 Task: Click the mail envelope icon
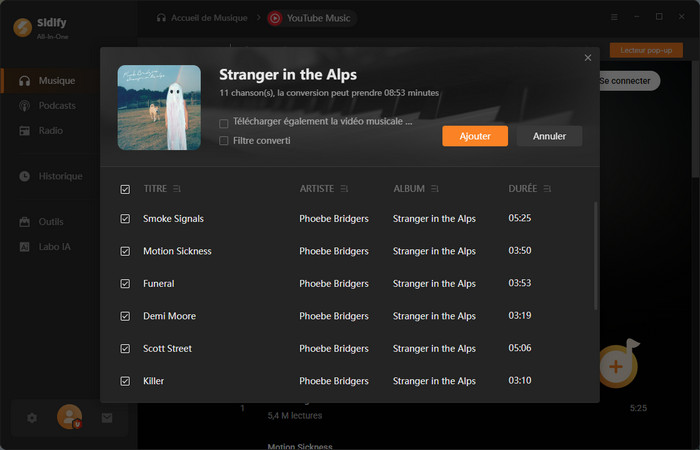tap(107, 417)
